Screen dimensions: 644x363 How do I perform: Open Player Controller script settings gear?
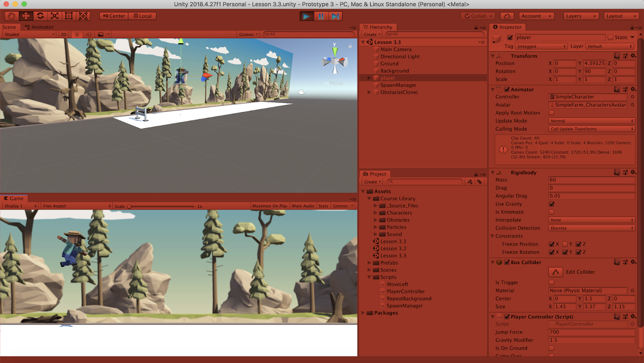633,317
